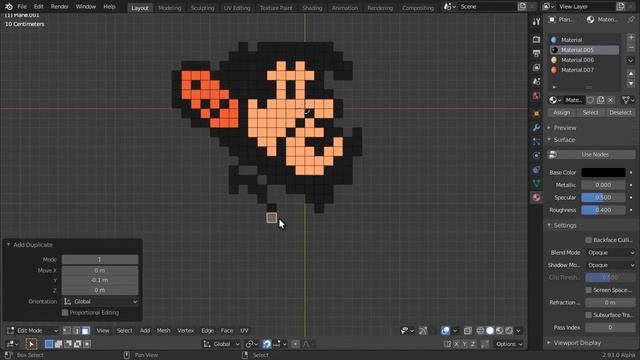The width and height of the screenshot is (640, 360).
Task: Switch to the Modeling workspace tab
Action: (169, 8)
